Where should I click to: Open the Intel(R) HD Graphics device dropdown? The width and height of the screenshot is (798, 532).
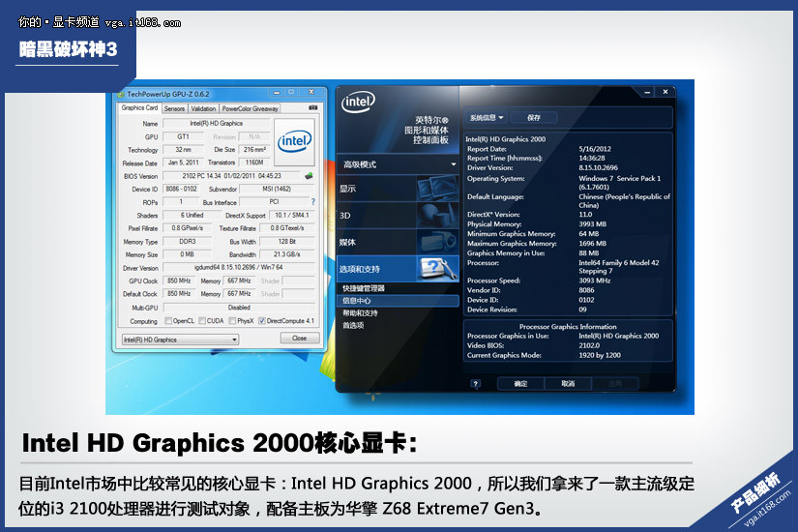(180, 340)
